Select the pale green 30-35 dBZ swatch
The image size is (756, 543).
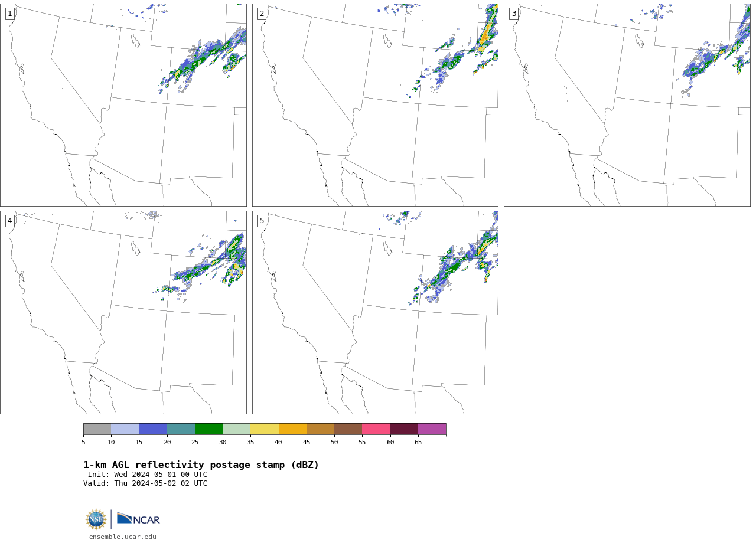(237, 429)
